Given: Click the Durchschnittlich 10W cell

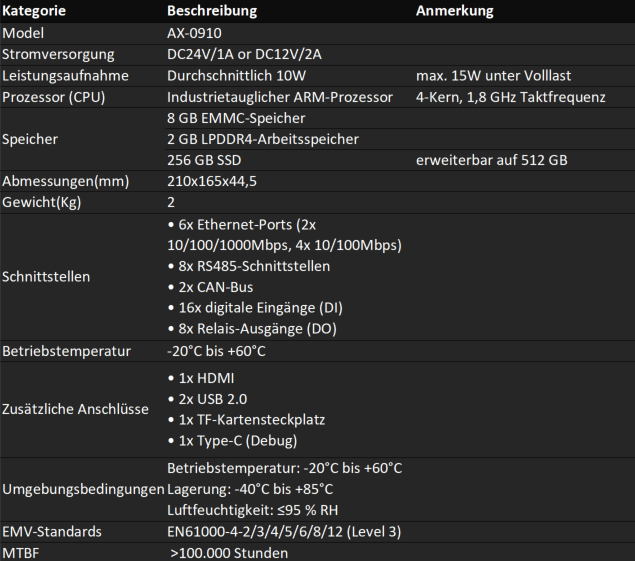Looking at the screenshot, I should pos(237,76).
